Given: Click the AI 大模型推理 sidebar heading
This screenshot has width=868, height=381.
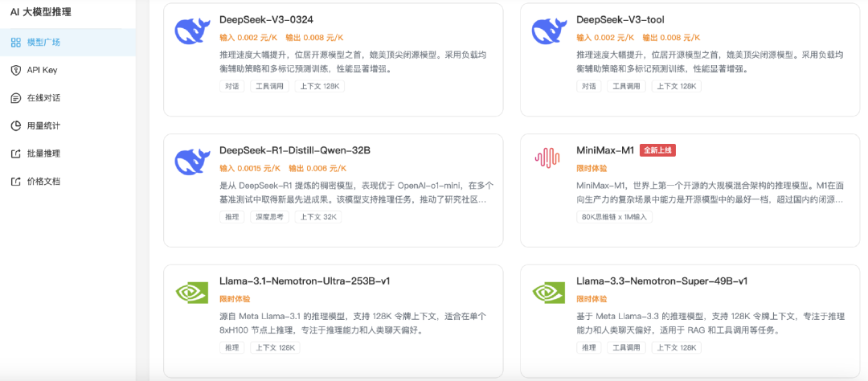Looking at the screenshot, I should pos(41,11).
